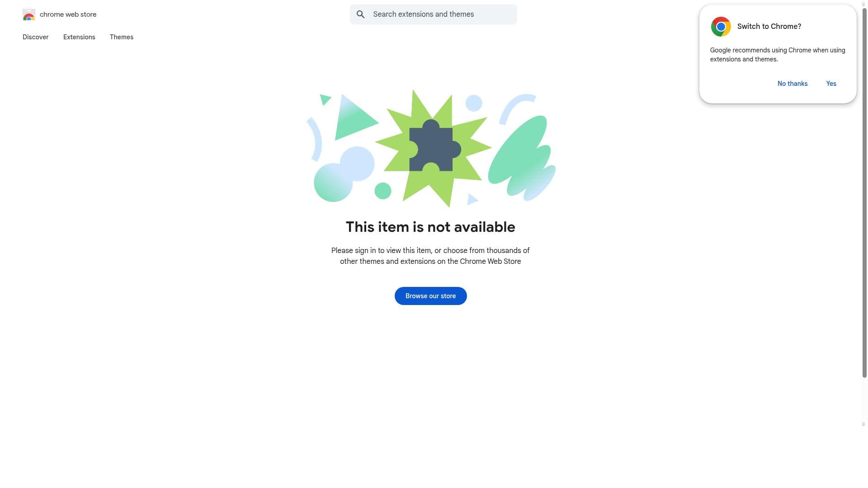Click the Chrome logo in the popup
Viewport: 868px width, 488px height.
coord(721,27)
